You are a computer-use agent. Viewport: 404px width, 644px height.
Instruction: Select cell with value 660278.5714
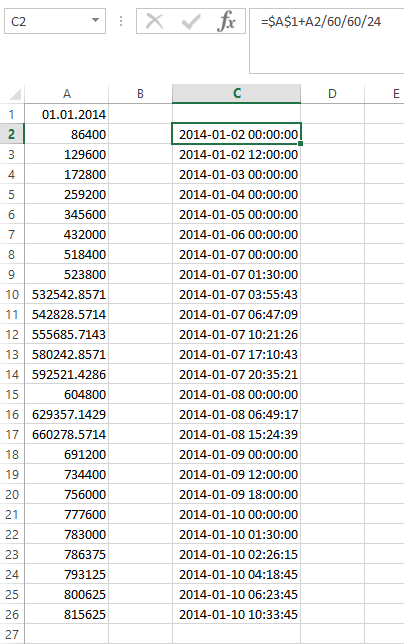(67, 434)
